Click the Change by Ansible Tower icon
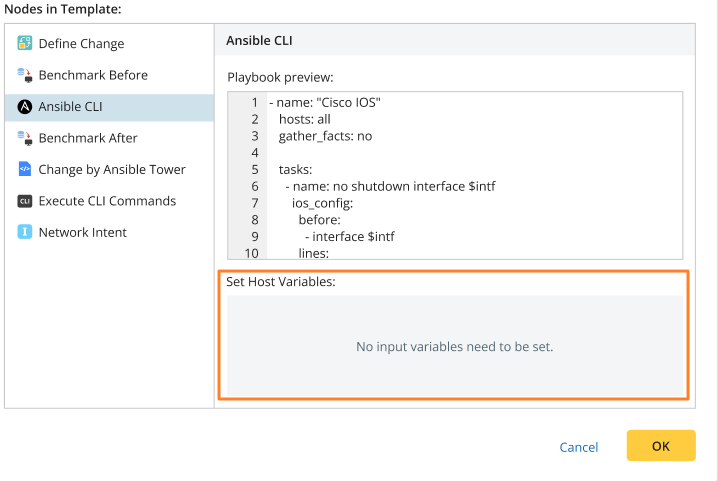 coord(25,170)
